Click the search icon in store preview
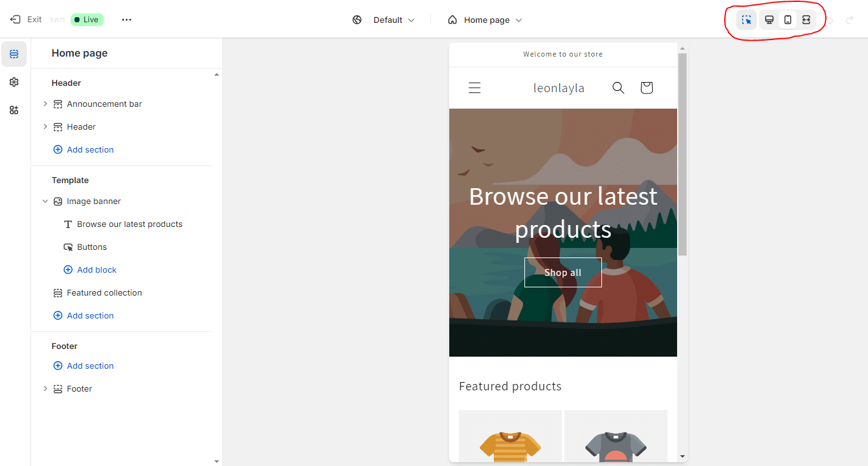The image size is (868, 466). [x=618, y=88]
